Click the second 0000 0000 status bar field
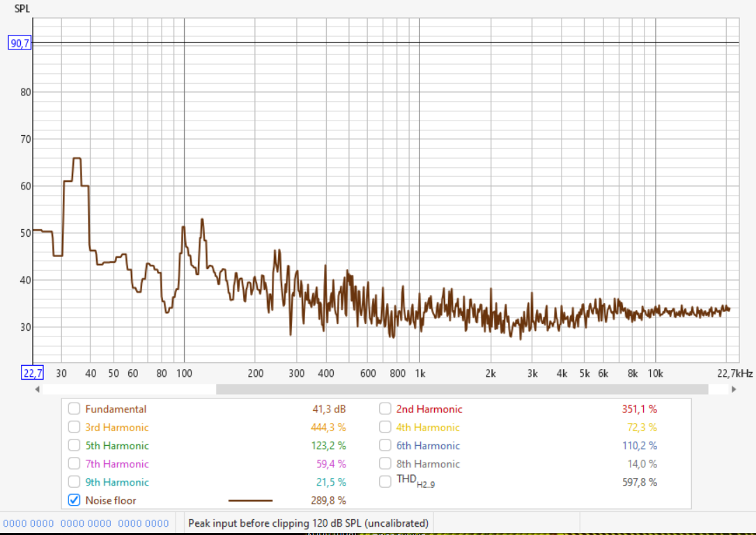Screen dimensions: 756x535 coord(86,523)
